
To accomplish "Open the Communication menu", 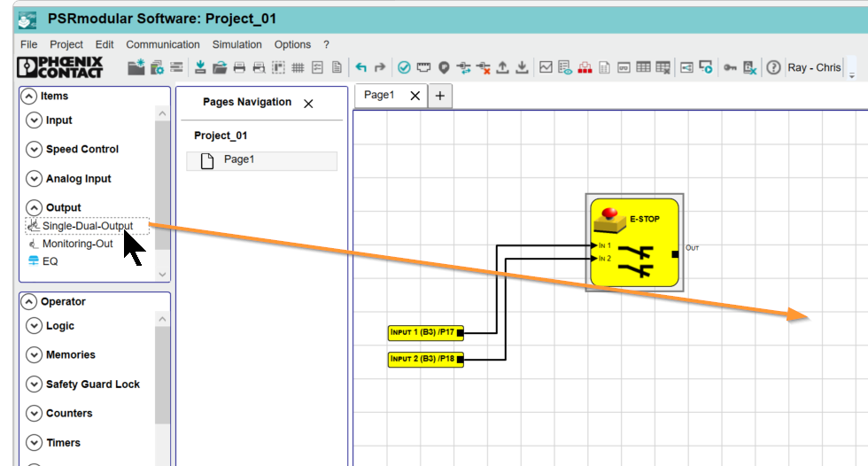I will 163,44.
